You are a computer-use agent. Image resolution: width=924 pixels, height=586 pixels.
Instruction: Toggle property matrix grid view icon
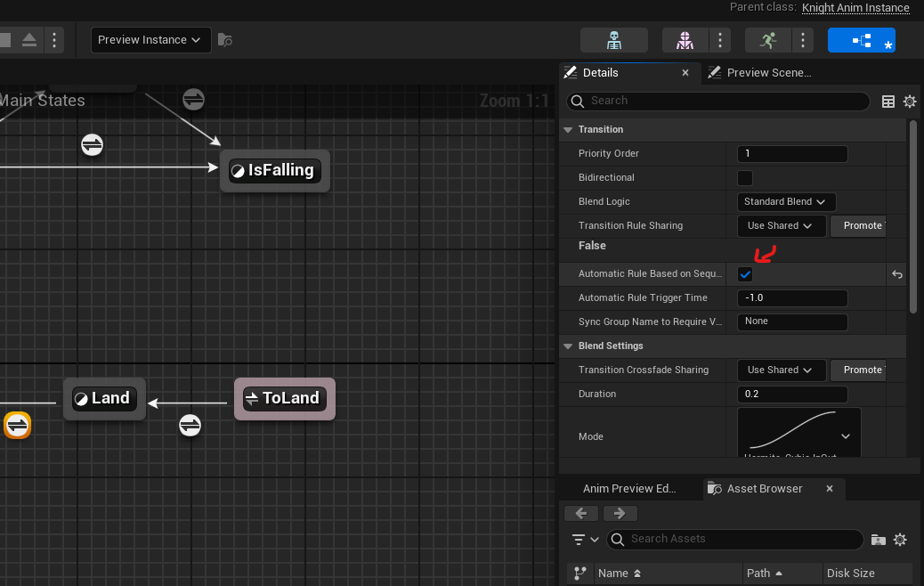(888, 102)
